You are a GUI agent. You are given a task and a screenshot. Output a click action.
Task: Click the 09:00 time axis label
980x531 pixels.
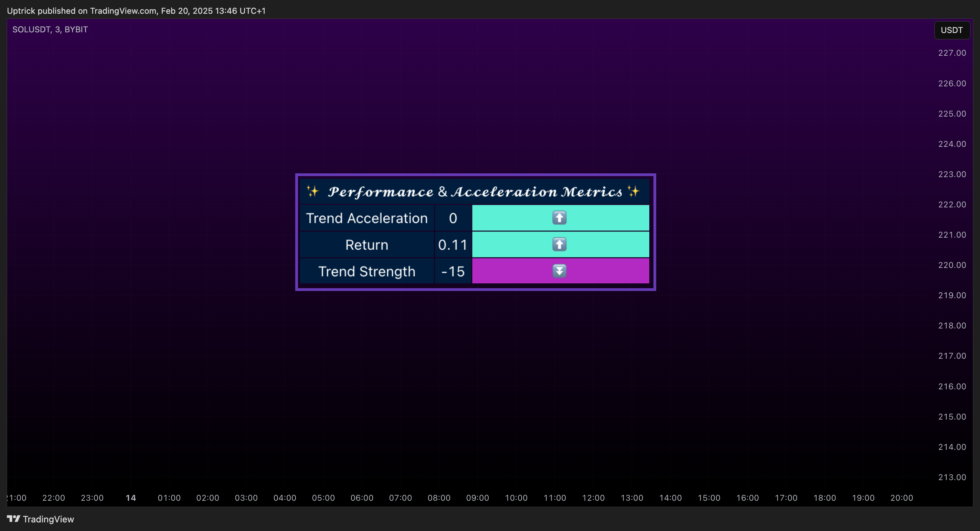(478, 498)
